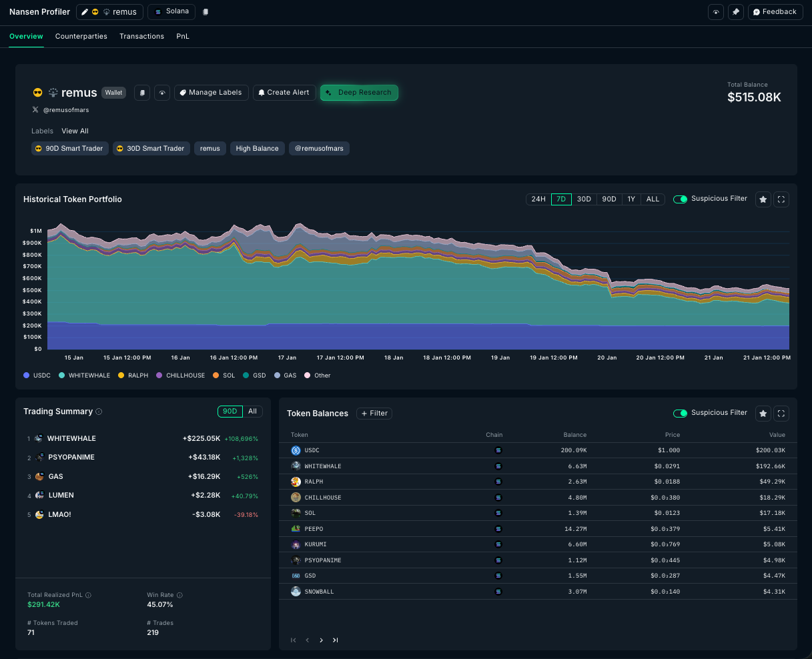
Task: Toggle WHITEWHALE series in chart legend
Action: (x=85, y=376)
